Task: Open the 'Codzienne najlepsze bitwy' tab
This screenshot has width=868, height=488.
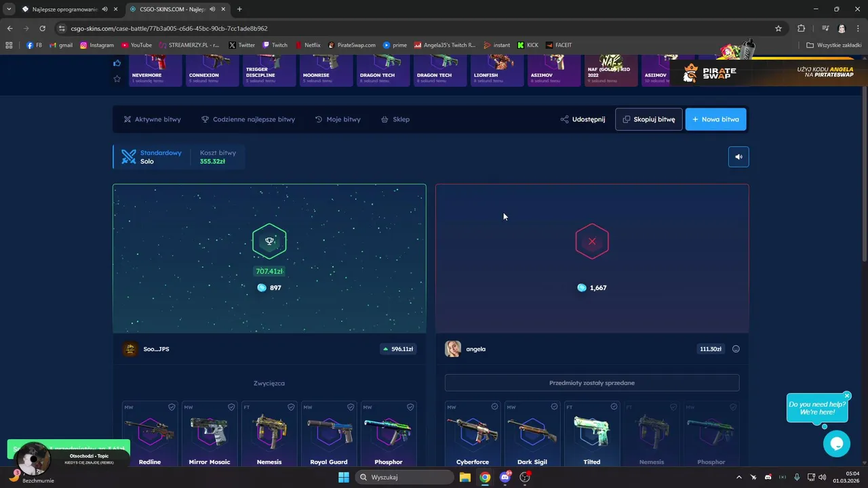Action: click(x=248, y=119)
